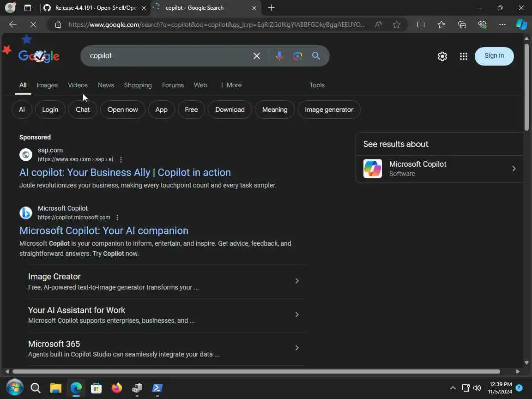Open the Collections icon

[x=462, y=24]
